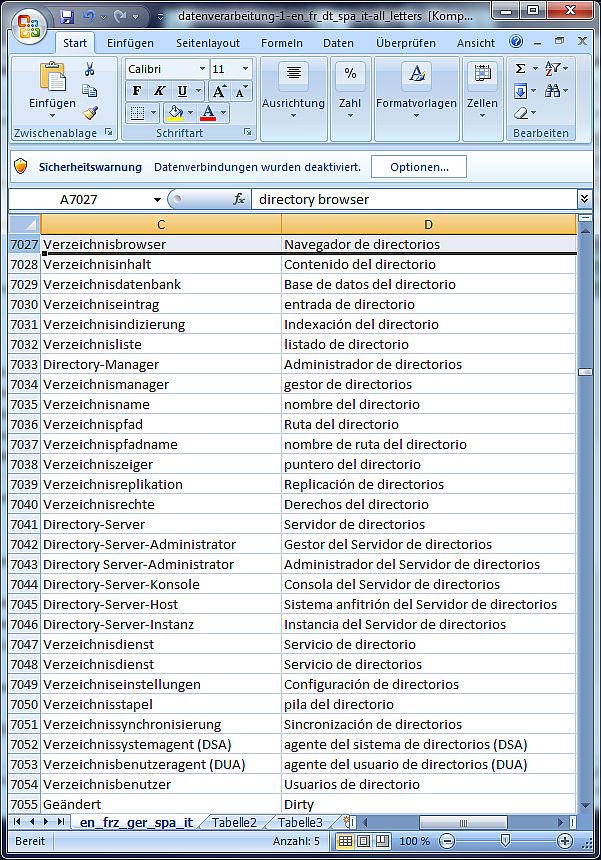The width and height of the screenshot is (601, 860).
Task: Open the font size 11 dropdown
Action: [245, 69]
